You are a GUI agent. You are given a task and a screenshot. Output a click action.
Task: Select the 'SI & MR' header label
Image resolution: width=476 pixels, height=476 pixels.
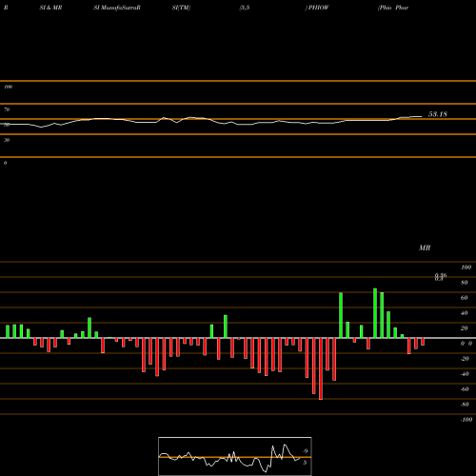point(50,8)
